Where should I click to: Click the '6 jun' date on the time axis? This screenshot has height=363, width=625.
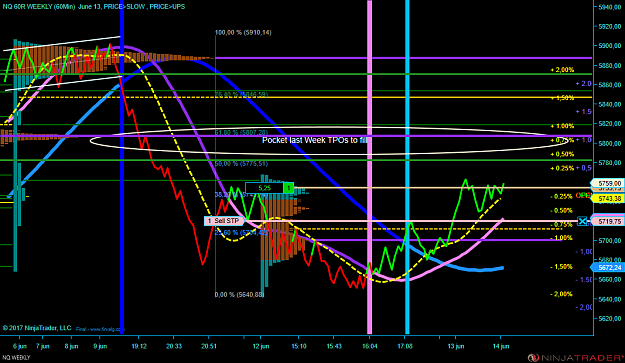(x=20, y=346)
